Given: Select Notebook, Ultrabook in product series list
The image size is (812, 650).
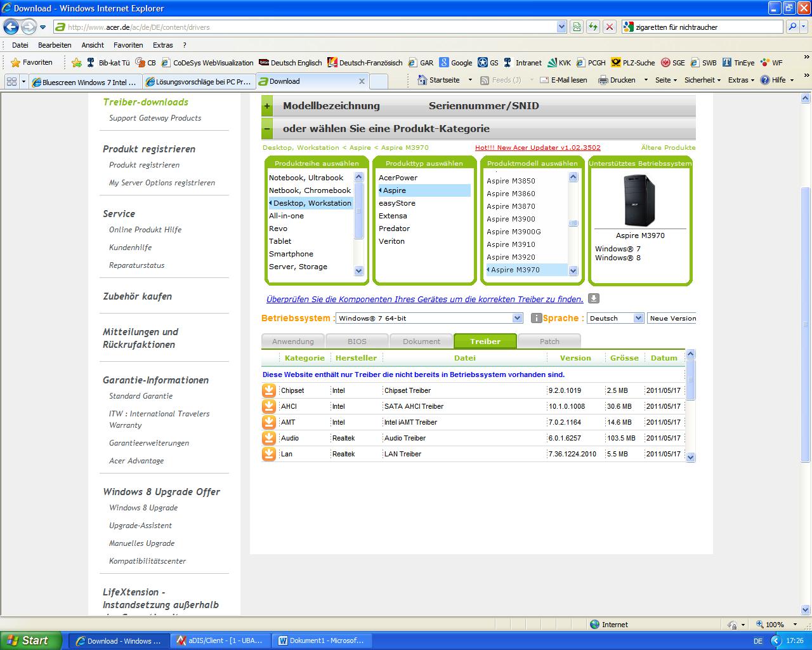Looking at the screenshot, I should tap(306, 178).
